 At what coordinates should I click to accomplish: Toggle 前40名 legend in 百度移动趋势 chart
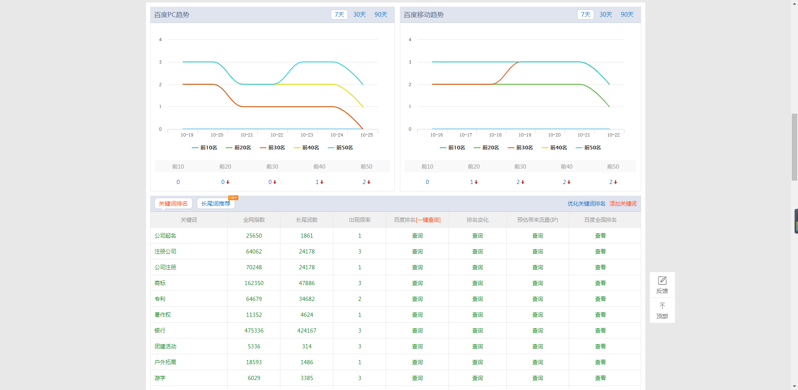554,148
